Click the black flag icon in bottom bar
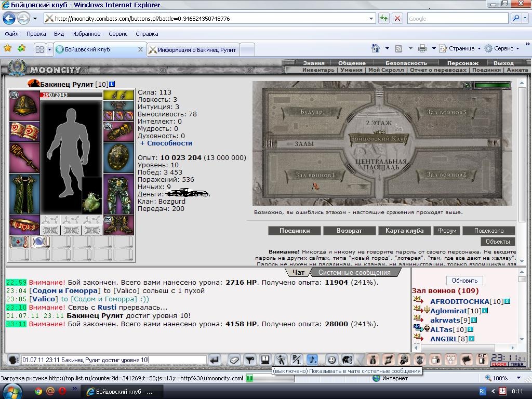 pos(467,360)
